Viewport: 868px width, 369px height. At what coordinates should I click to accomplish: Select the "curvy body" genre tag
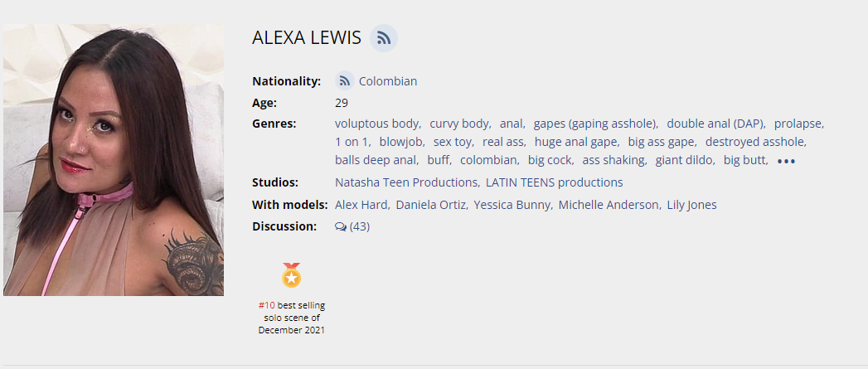[x=459, y=124]
